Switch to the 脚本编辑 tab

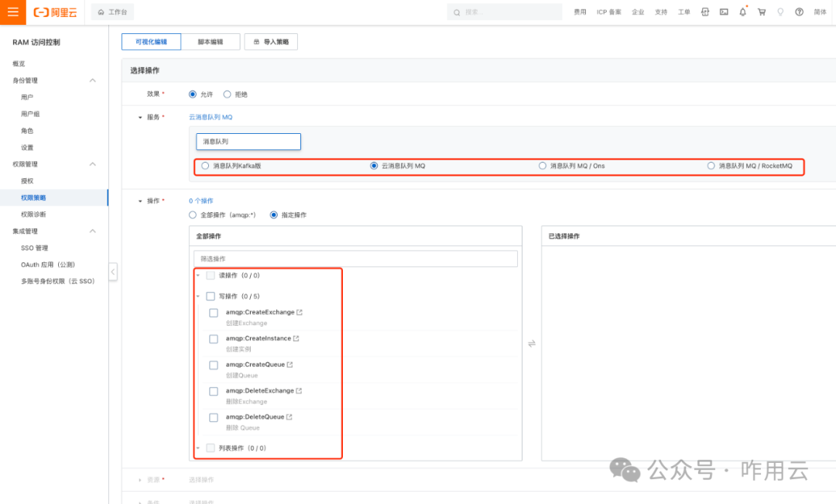coord(211,42)
